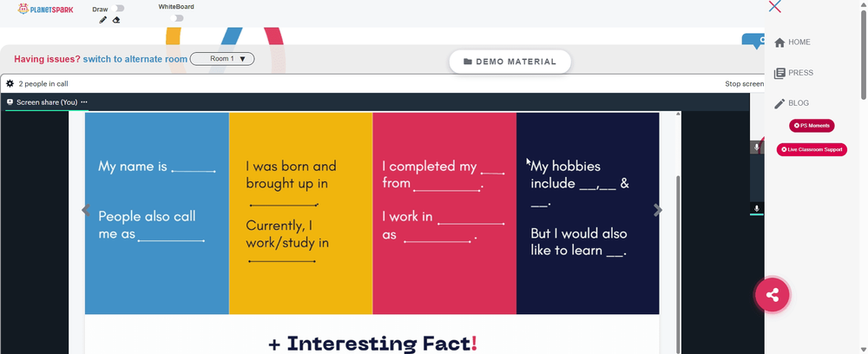Image resolution: width=868 pixels, height=354 pixels.
Task: Click the PS Moments button
Action: pos(812,126)
